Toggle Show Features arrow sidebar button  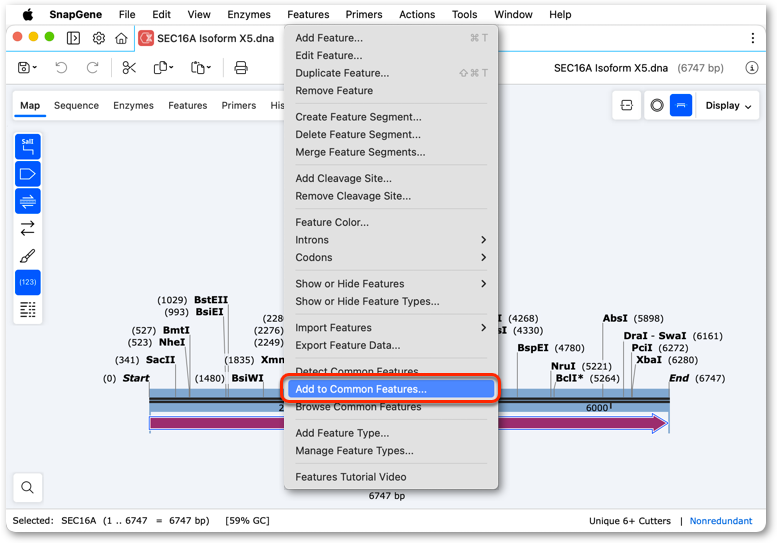pos(28,174)
